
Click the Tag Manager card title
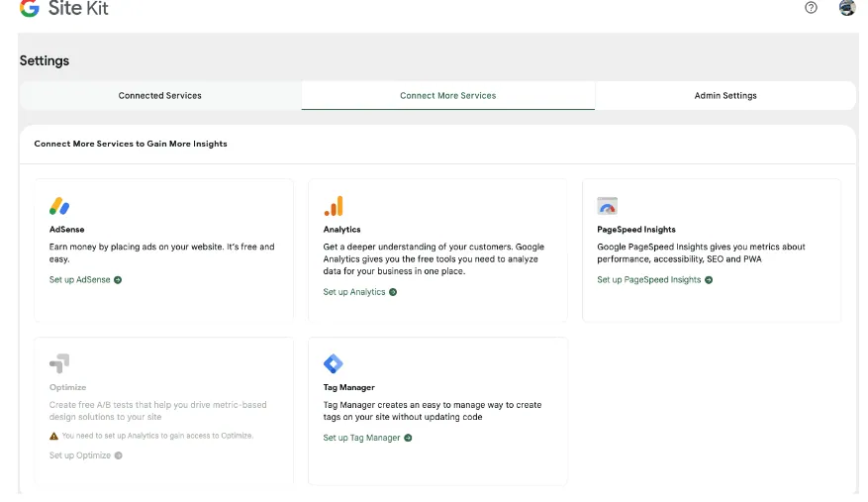tap(348, 387)
